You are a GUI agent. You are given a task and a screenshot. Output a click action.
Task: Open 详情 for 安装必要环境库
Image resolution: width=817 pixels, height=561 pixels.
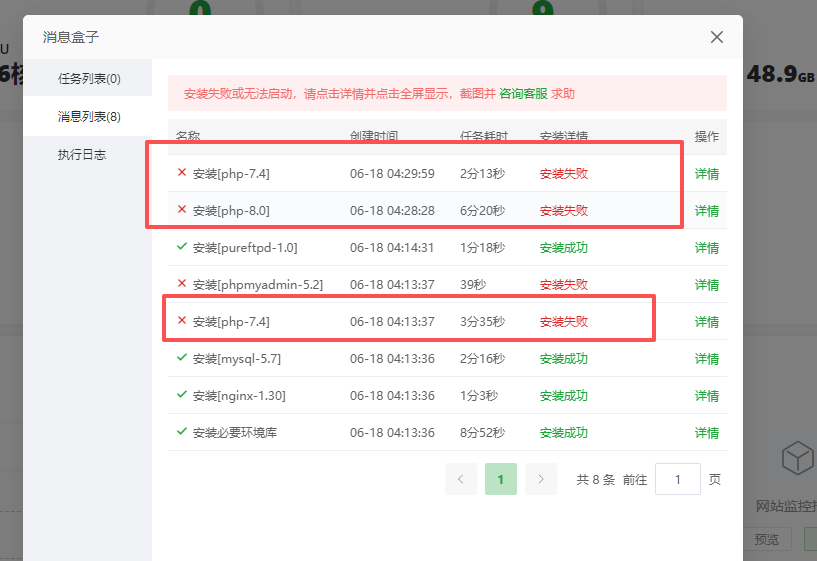point(707,433)
